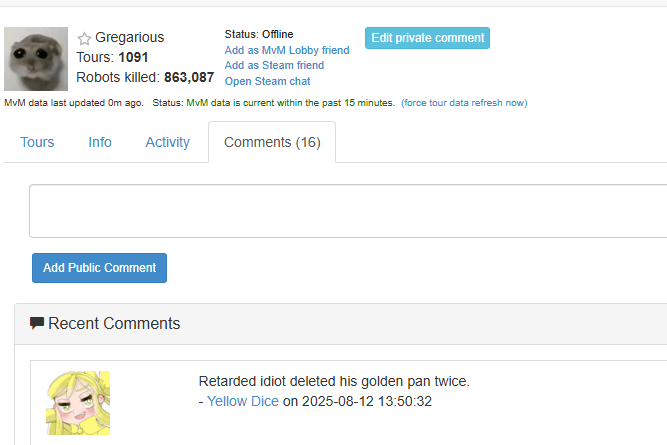Click Add as MvM Lobby friend
Screen dimensions: 667x445
point(287,50)
